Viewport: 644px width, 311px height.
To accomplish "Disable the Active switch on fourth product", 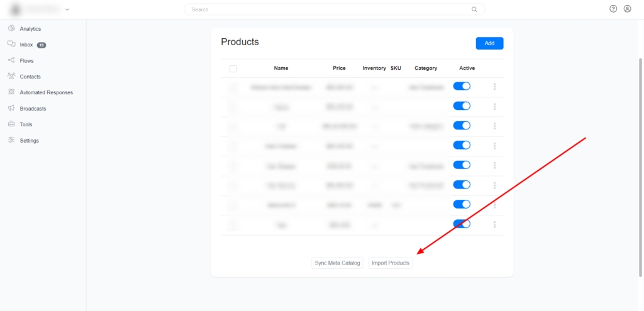I will point(462,145).
